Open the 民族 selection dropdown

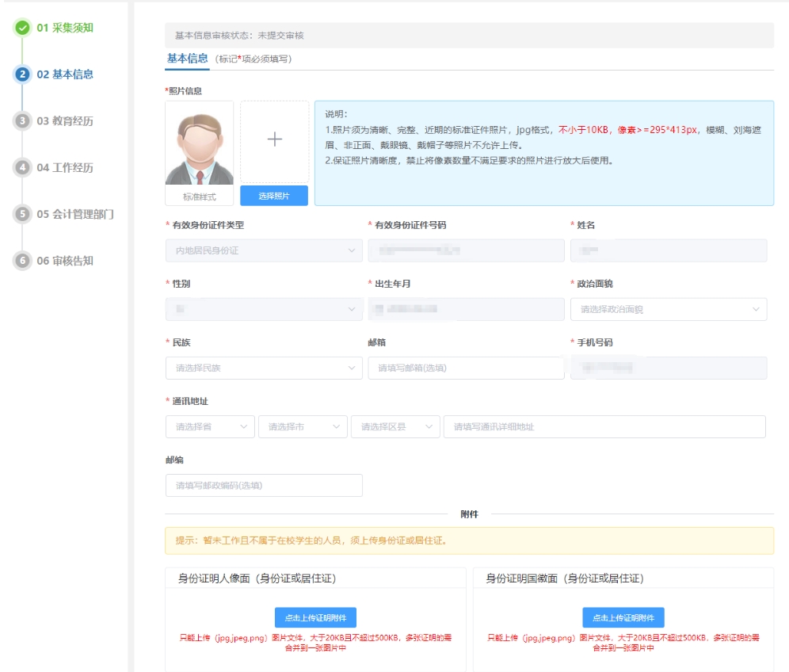point(263,368)
